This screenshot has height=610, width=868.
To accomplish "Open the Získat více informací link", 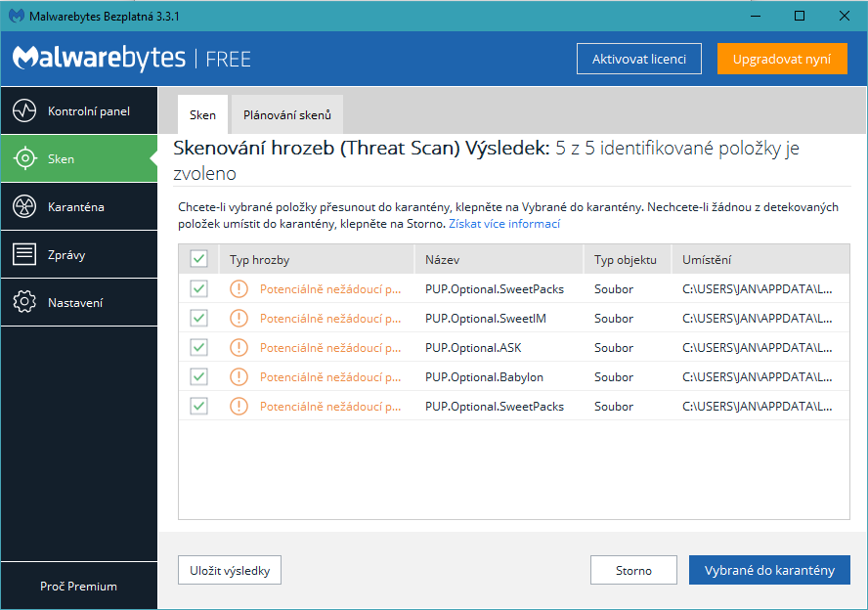I will (504, 224).
